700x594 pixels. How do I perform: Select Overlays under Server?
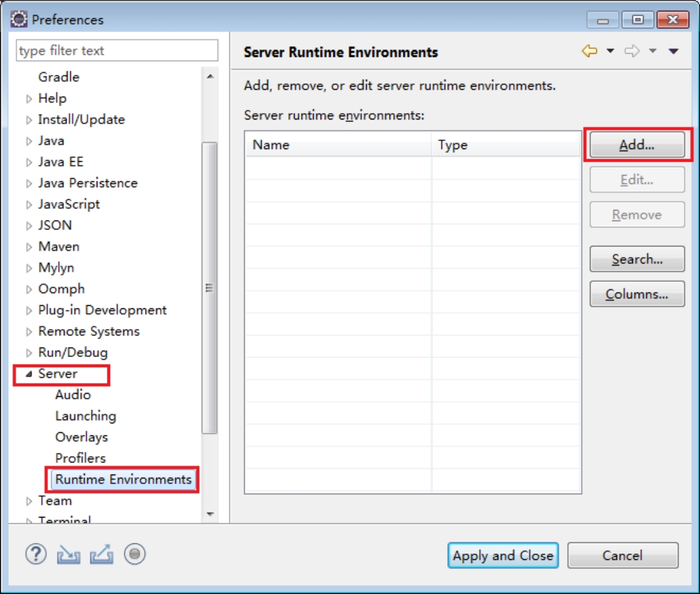pos(82,437)
